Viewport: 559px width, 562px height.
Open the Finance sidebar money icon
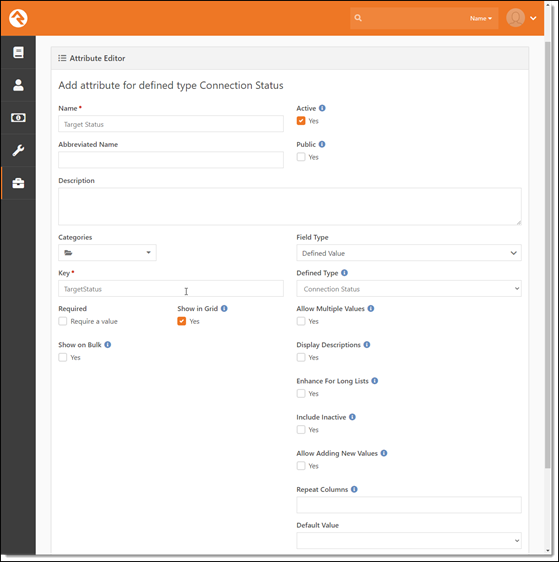tap(18, 118)
